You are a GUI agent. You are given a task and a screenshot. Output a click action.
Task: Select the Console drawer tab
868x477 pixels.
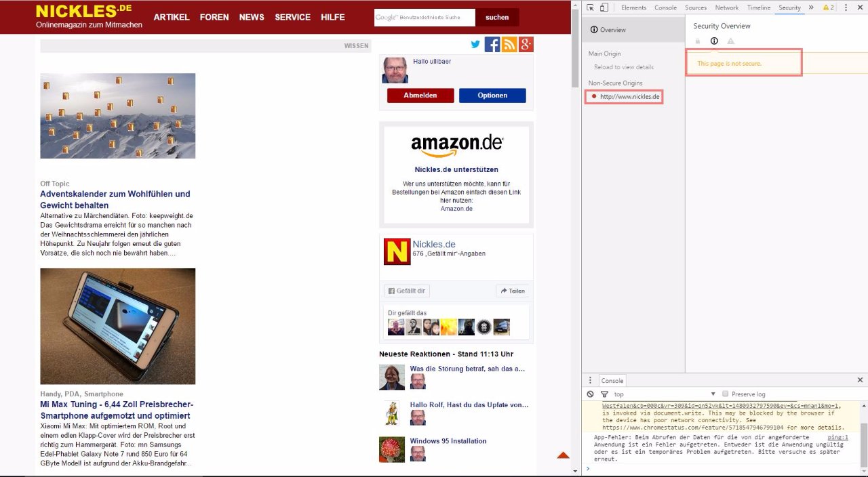click(612, 381)
